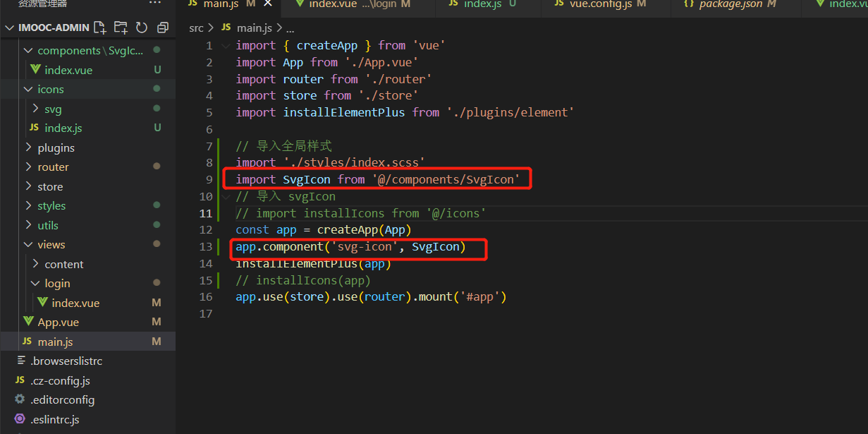
Task: Refresh the explorer with the refresh icon
Action: coord(142,28)
